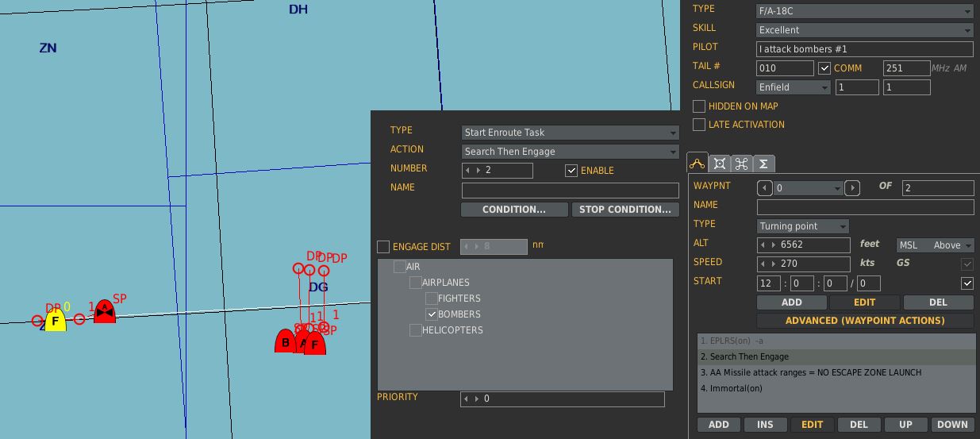Open task TYPE dropdown Start Enroute Task

[571, 133]
